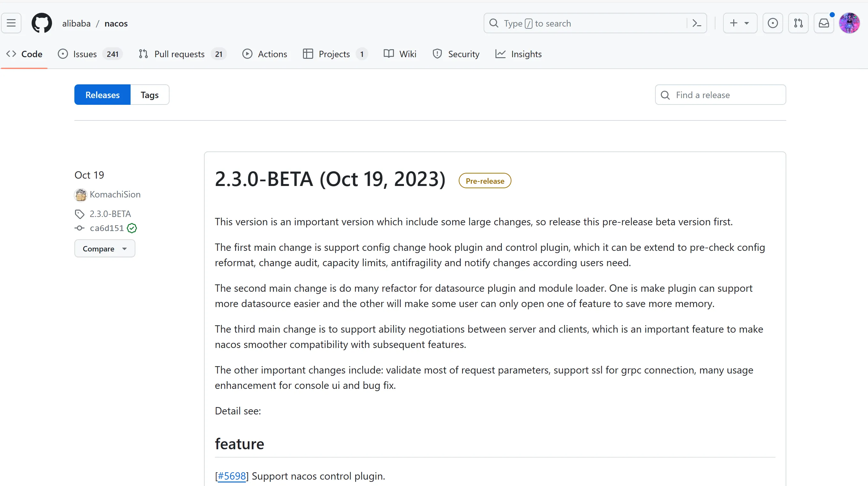Click the verified commit checkmark badge

132,228
